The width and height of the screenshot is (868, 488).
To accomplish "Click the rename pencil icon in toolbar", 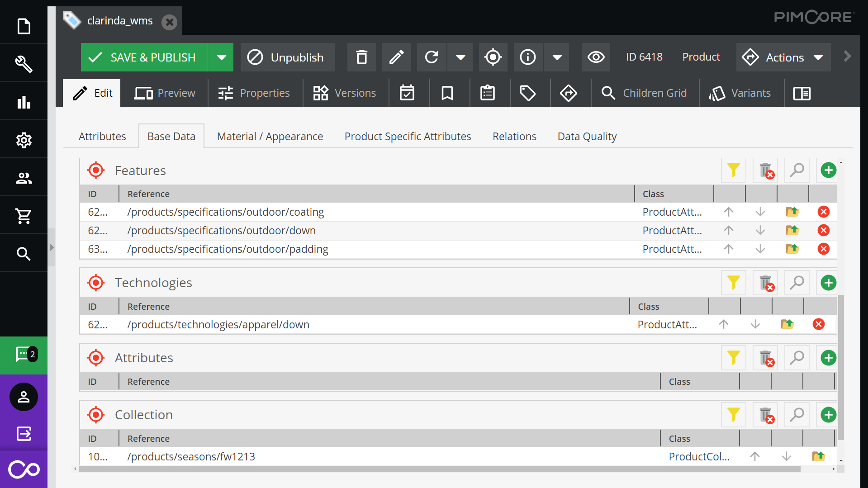I will tap(396, 57).
